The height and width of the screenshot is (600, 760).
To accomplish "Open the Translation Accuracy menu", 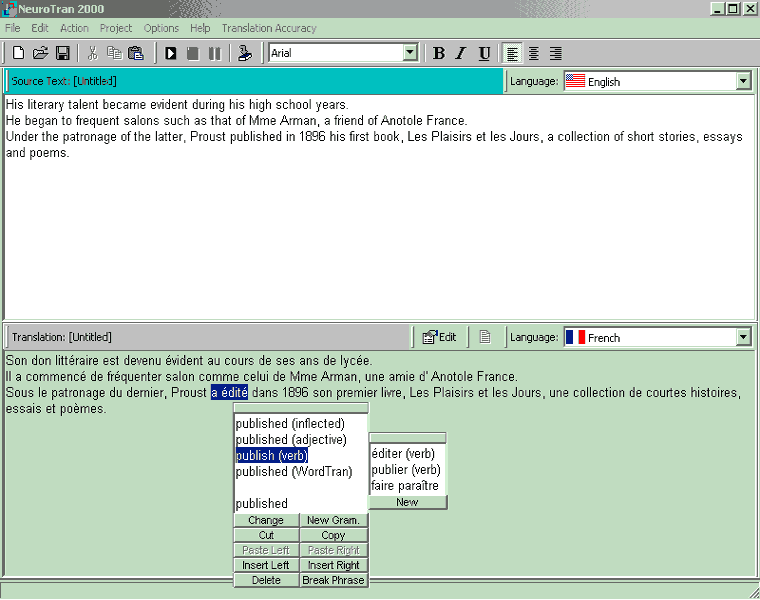I will point(269,28).
